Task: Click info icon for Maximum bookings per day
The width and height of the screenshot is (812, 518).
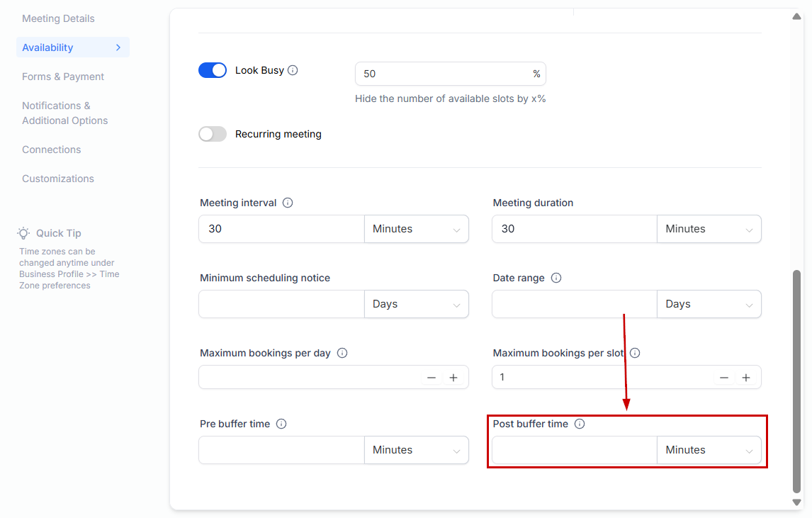Action: pyautogui.click(x=342, y=353)
